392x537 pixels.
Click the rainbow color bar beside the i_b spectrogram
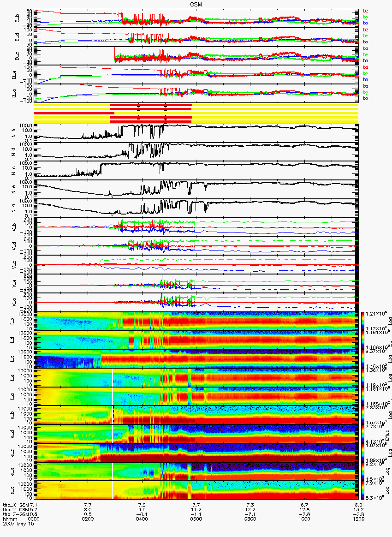click(x=362, y=321)
